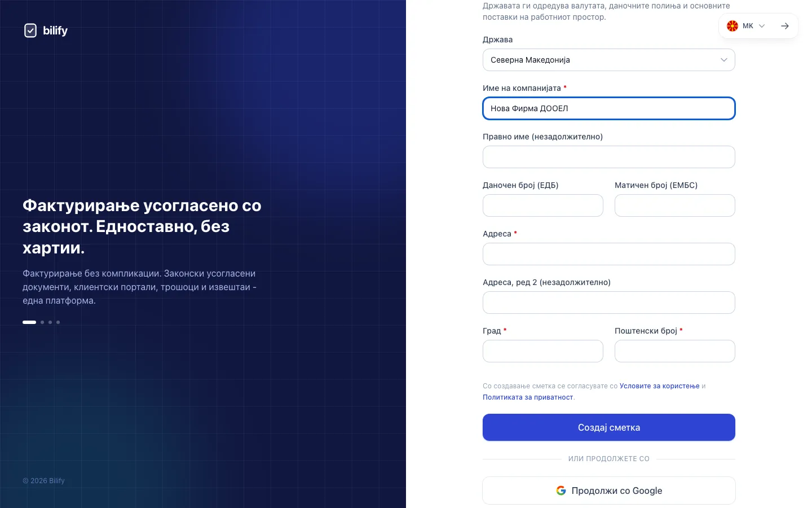Click the arrow icon beside language selector
812x508 pixels.
click(x=785, y=26)
